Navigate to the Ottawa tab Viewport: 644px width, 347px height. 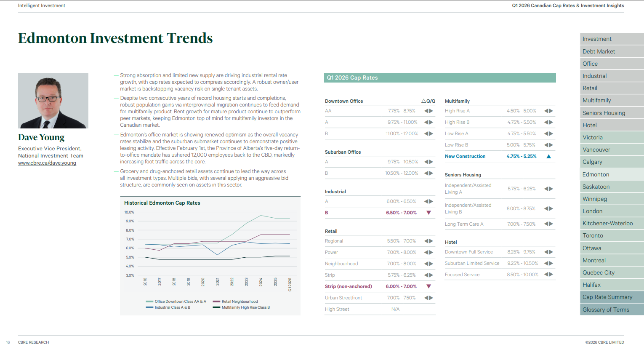[x=612, y=248]
